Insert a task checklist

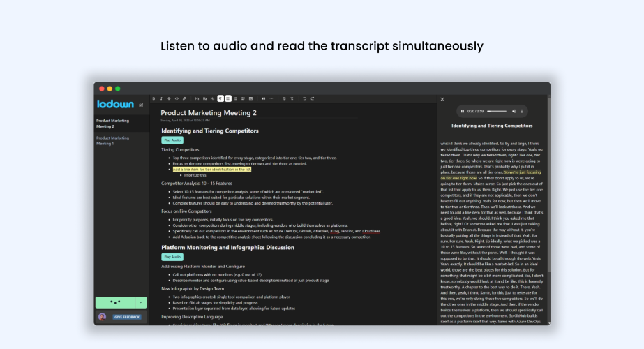coord(243,98)
